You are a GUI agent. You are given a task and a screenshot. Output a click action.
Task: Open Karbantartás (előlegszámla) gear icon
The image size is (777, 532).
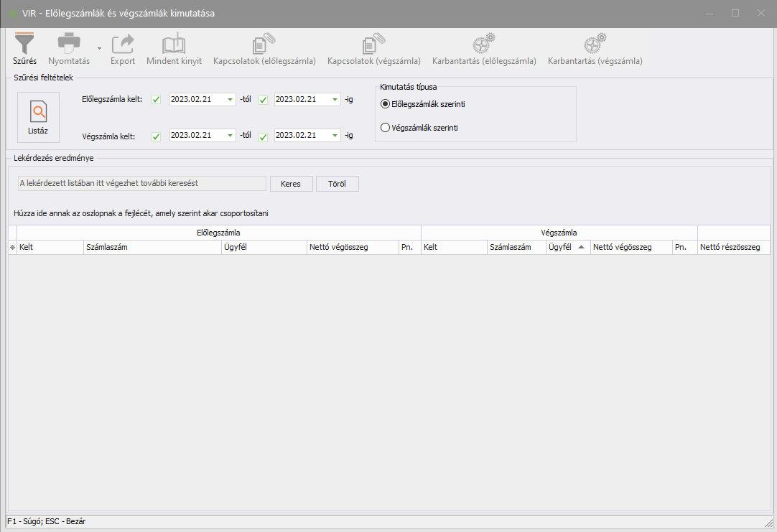tap(484, 44)
